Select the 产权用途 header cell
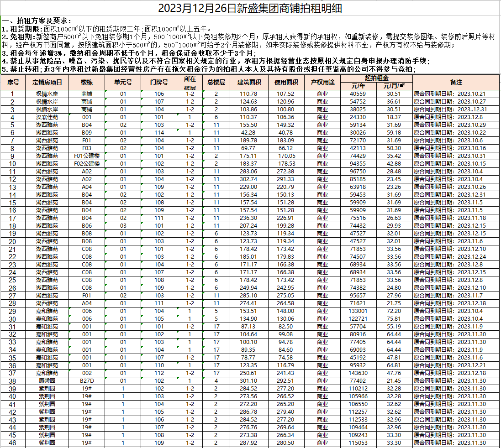The height and width of the screenshot is (448, 501). tap(322, 82)
